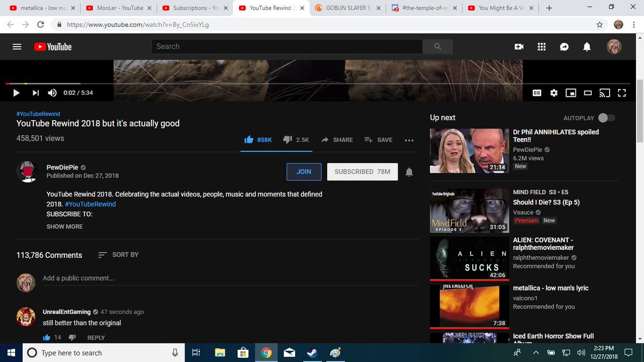Like the video with thumbs up
The image size is (644, 362).
coord(249,139)
